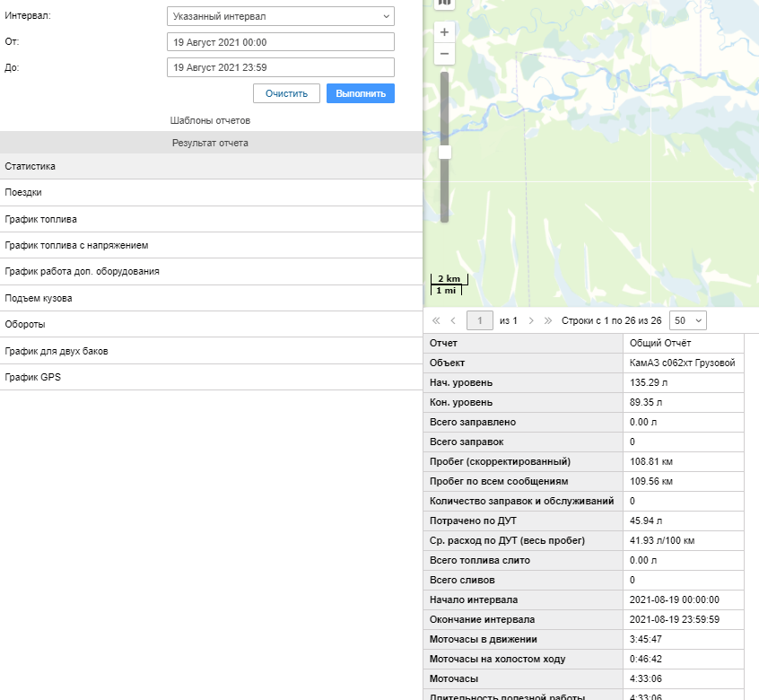
Task: Collapse the Результат отчета section
Action: [210, 143]
